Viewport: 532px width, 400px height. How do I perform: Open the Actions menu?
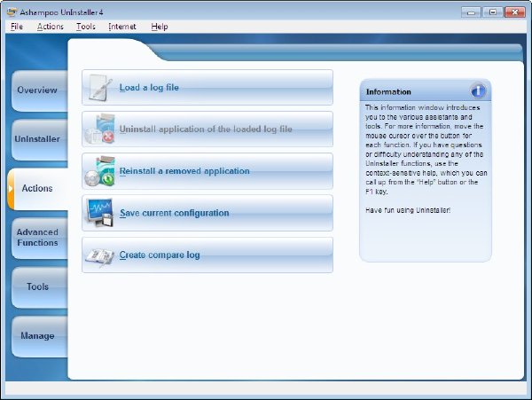51,27
